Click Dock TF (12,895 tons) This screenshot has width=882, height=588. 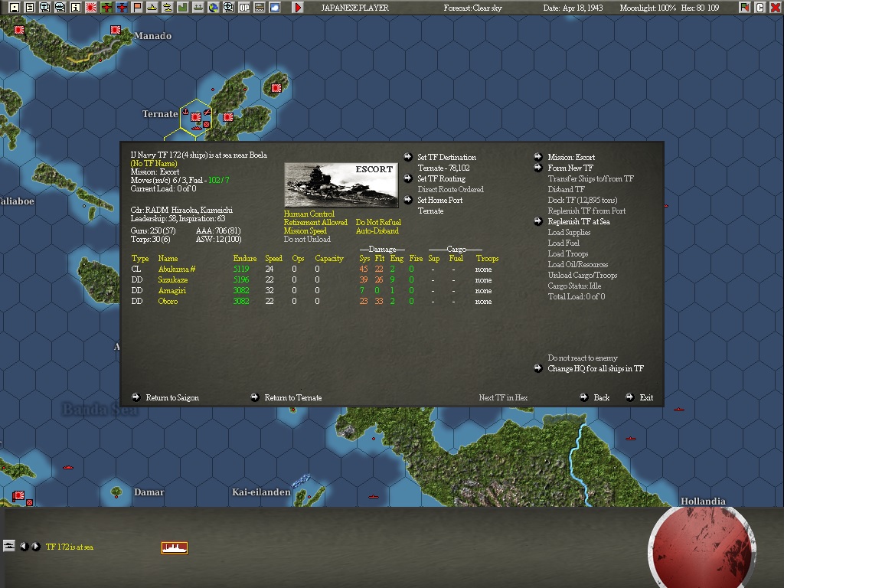click(583, 200)
